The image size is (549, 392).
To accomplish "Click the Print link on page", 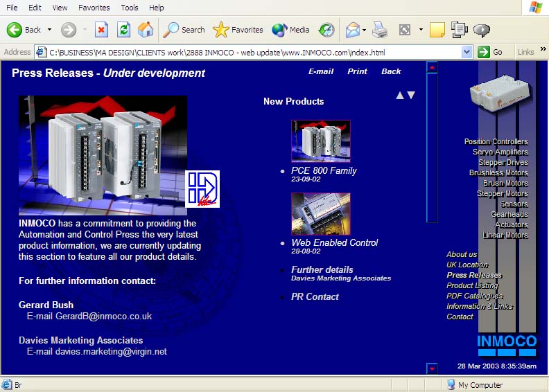I will [x=357, y=71].
